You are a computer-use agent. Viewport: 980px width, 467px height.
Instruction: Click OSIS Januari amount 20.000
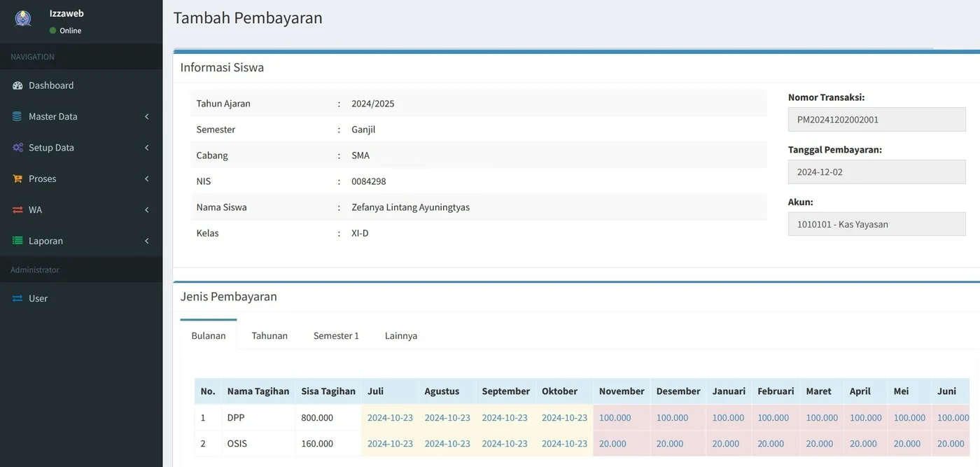726,444
